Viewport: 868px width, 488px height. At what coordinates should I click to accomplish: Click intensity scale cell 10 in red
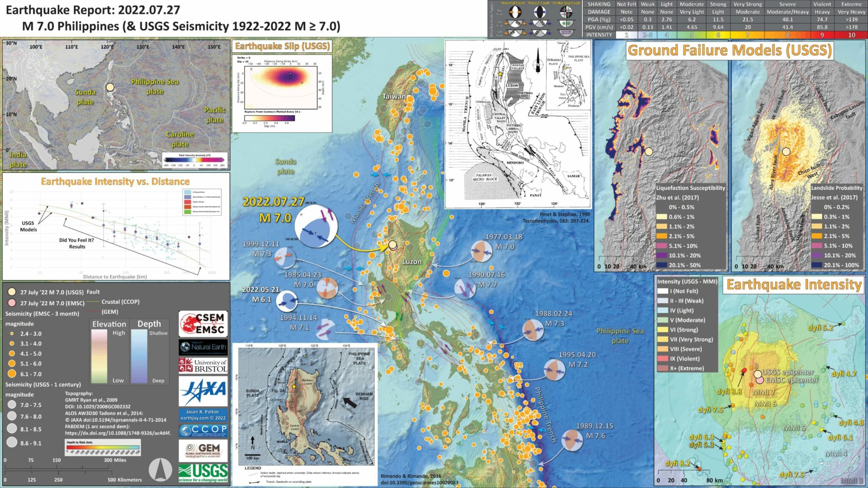point(851,35)
